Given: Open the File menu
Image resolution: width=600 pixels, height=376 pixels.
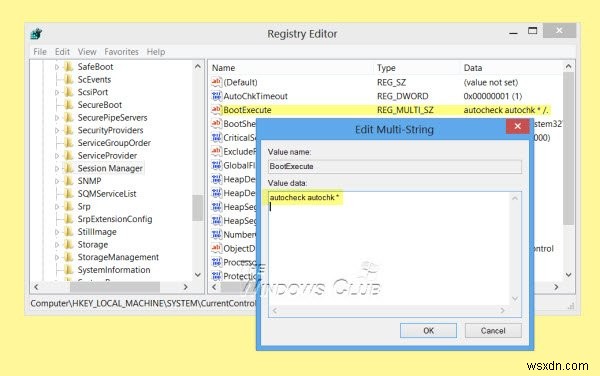Looking at the screenshot, I should click(x=40, y=52).
